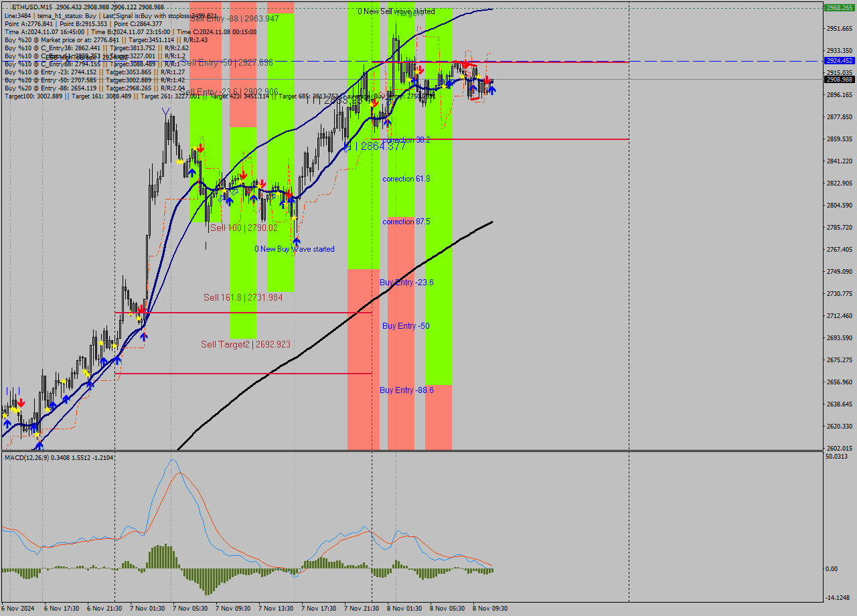Click the 2767.405 price scale value
The width and height of the screenshot is (857, 616).
(x=840, y=249)
